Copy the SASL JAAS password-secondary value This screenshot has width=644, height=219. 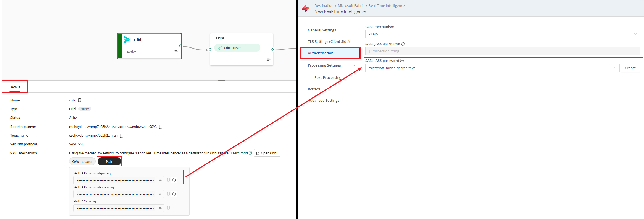point(168,194)
